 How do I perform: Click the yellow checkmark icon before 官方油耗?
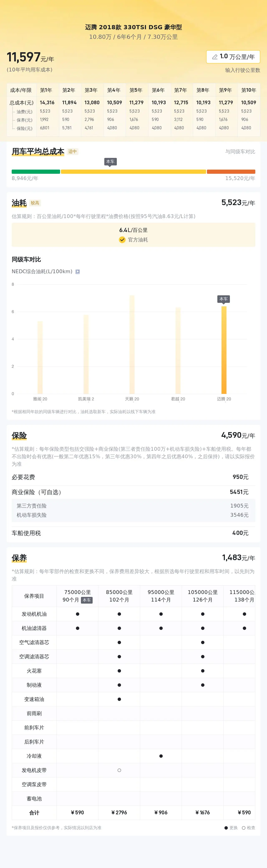(x=122, y=240)
